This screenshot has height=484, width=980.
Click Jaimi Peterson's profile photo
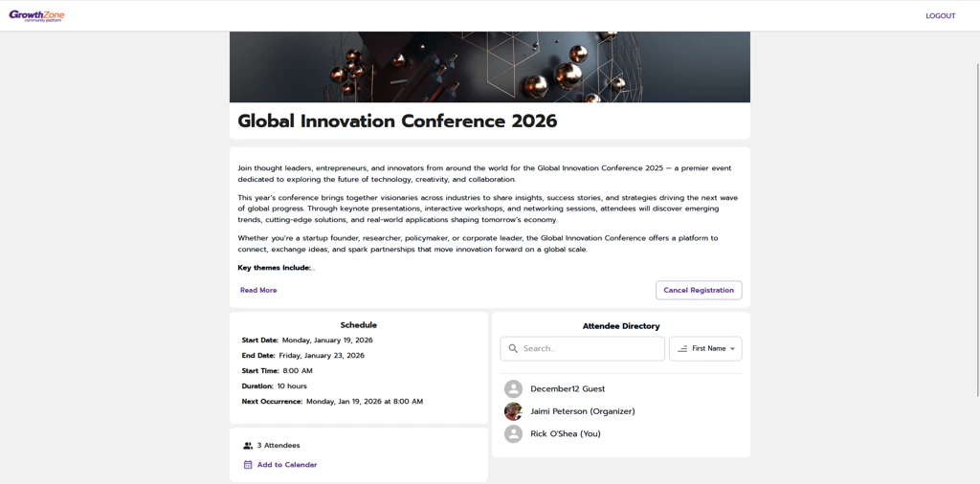click(x=514, y=411)
